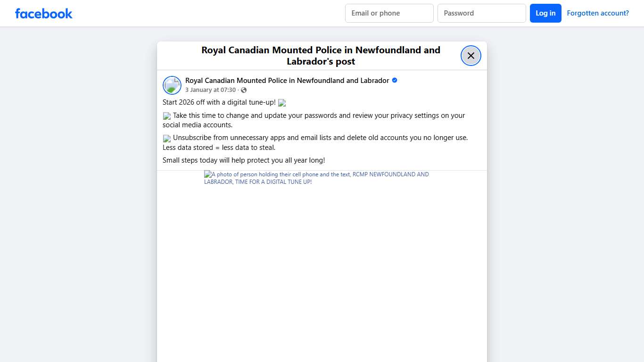
Task: Click the facebook logo
Action: [44, 14]
